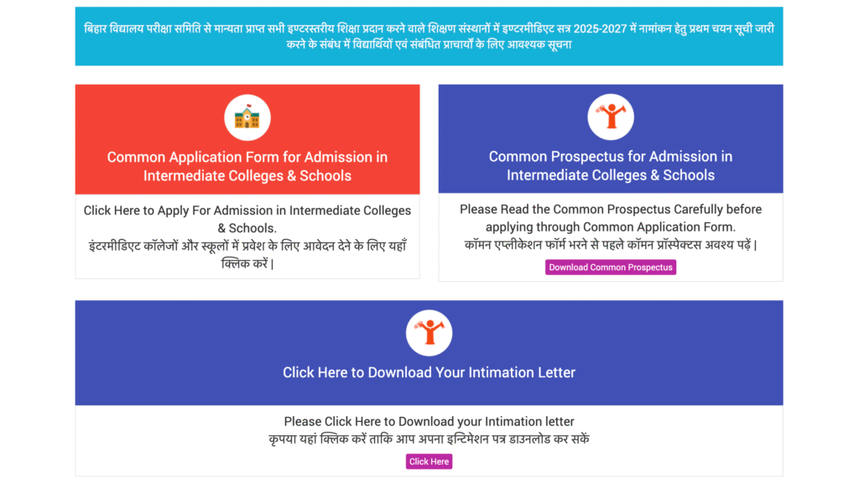Click the student icon above Intimation Letter heading
This screenshot has width=859, height=504.
429,332
